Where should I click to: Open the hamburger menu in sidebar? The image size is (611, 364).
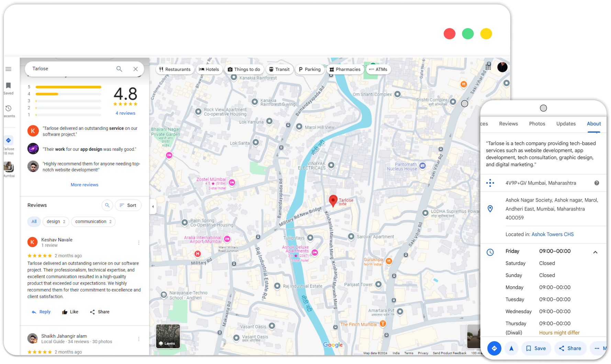pyautogui.click(x=9, y=69)
